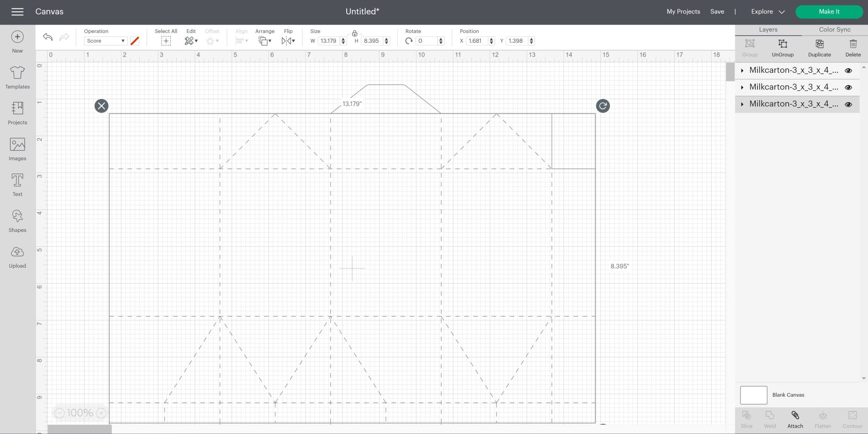Open the Flip dropdown
Viewport: 868px width, 434px height.
click(x=288, y=41)
